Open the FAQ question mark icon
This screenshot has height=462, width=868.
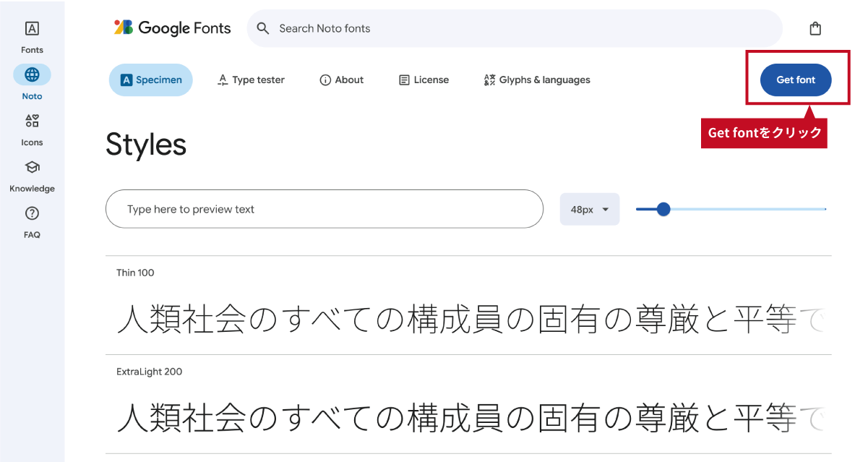pos(32,213)
